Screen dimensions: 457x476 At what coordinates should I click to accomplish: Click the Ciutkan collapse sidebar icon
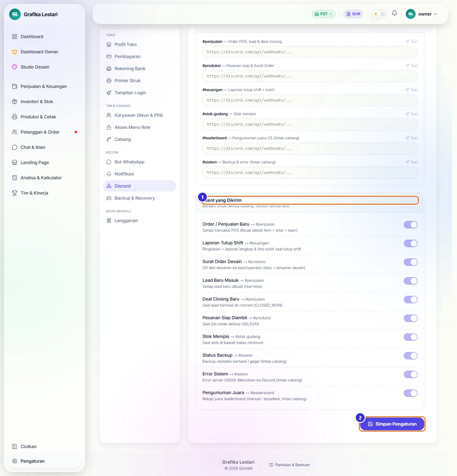(x=15, y=446)
